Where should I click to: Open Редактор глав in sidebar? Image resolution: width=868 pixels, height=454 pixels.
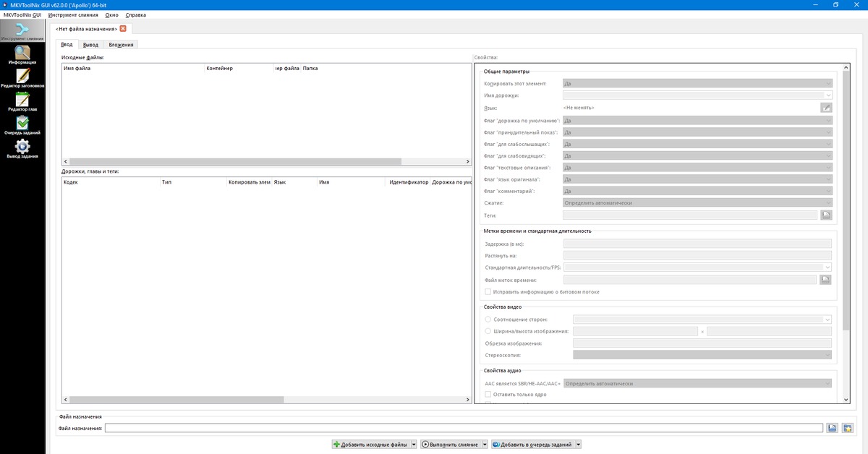[22, 102]
